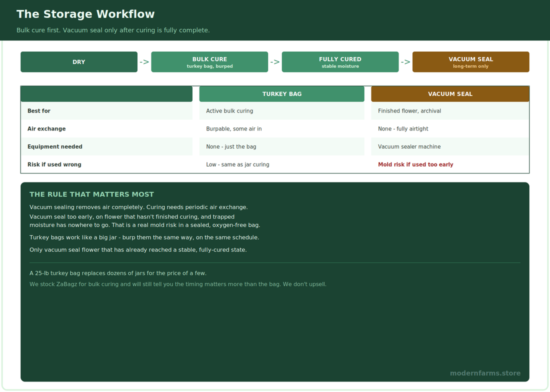Click 'THE RULE THAT MATTERS MOST' heading
The height and width of the screenshot is (392, 550).
[91, 194]
